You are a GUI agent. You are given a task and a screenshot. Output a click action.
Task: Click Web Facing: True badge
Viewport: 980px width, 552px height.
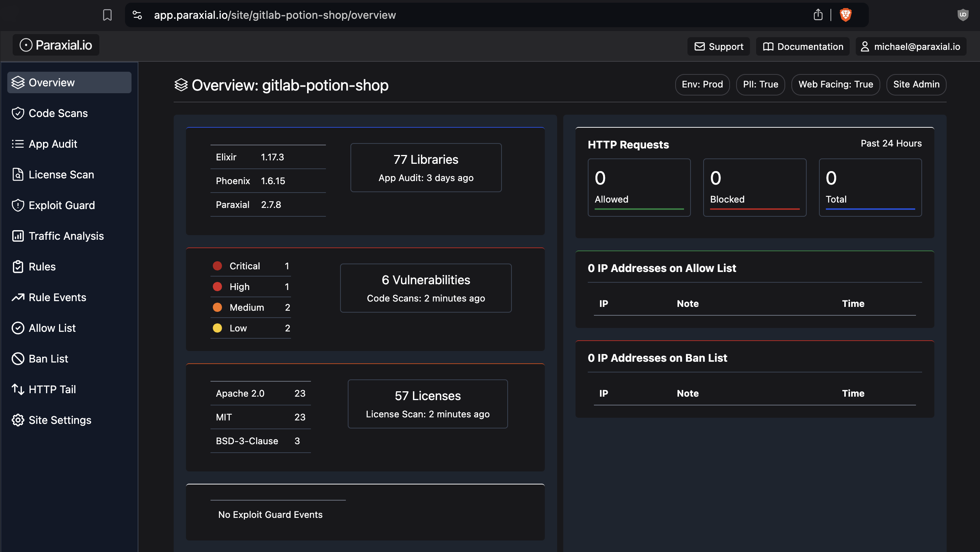point(836,84)
